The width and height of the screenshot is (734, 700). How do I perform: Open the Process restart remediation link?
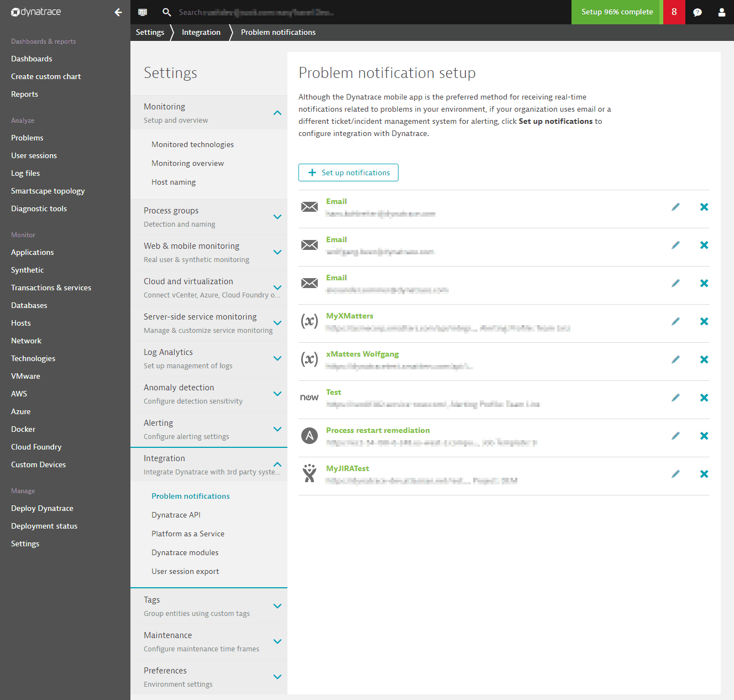click(378, 430)
